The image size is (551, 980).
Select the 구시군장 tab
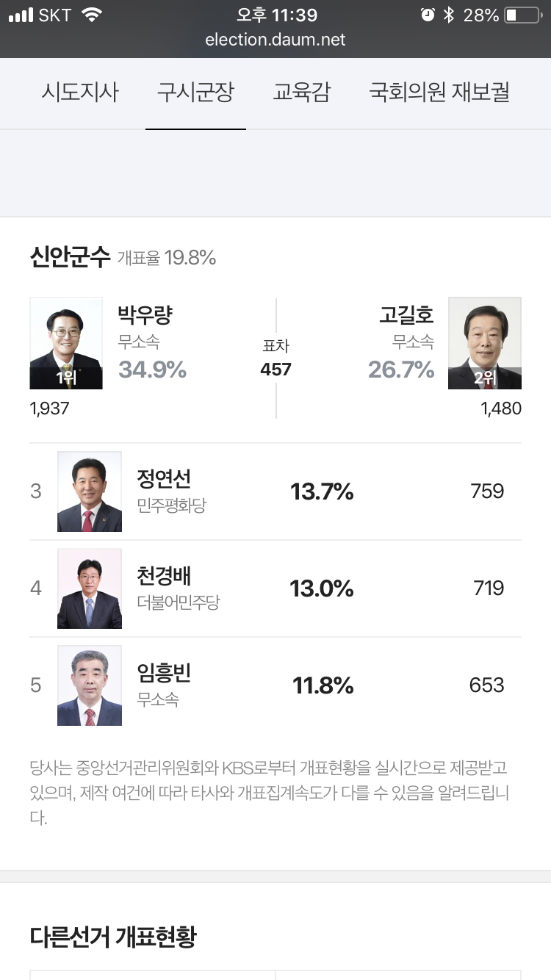coord(195,93)
